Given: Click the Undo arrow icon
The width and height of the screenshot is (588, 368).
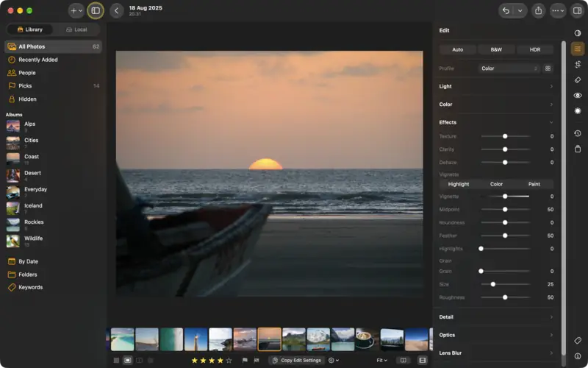Looking at the screenshot, I should click(506, 10).
